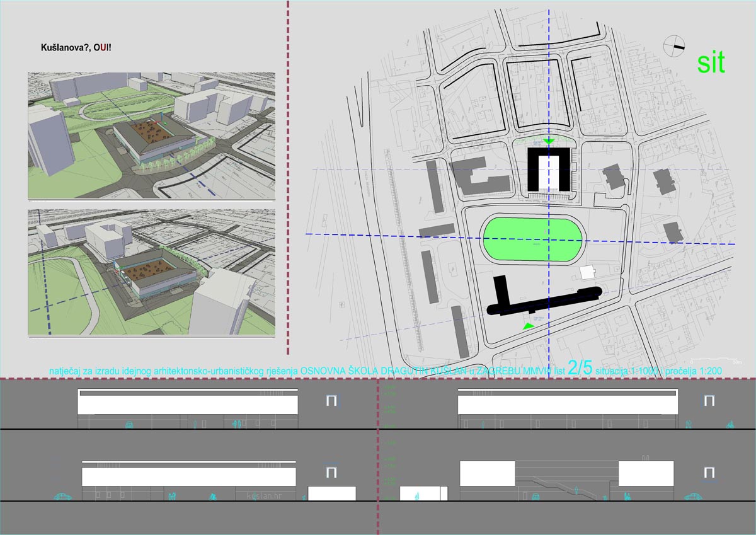Click the "kuslan.hr" text on the elevation
This screenshot has width=756, height=535.
[266, 496]
